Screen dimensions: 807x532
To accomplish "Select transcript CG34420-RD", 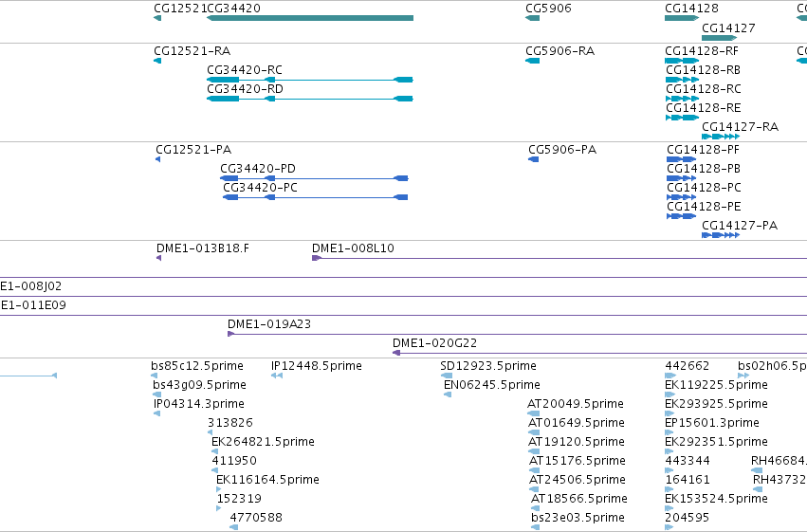I will click(310, 99).
